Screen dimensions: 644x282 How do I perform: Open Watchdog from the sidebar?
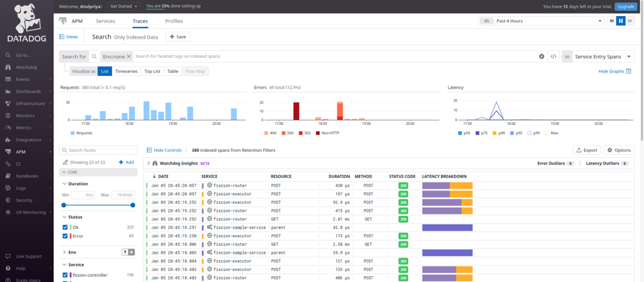26,67
